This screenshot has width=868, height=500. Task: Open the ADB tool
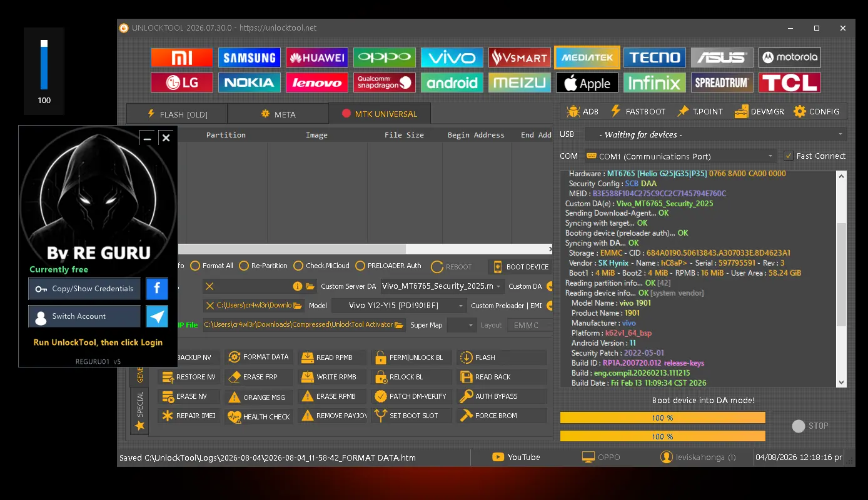[x=582, y=111]
